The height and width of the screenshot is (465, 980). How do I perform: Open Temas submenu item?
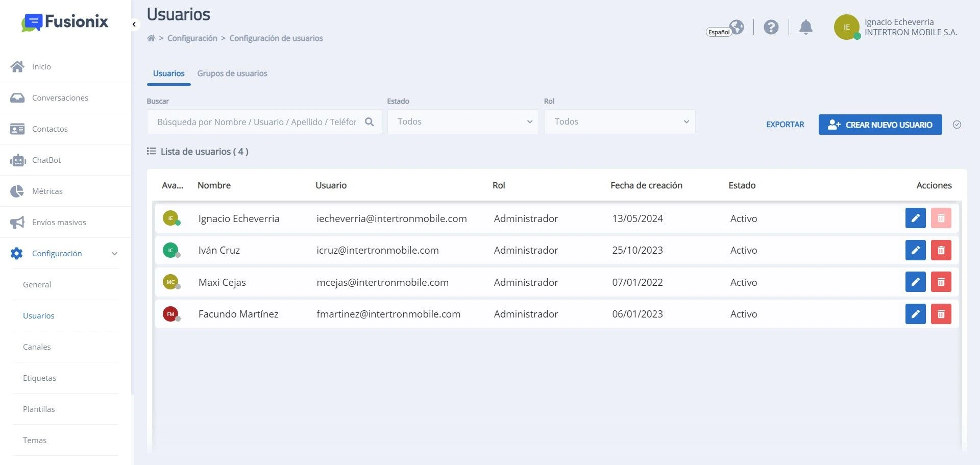tap(34, 440)
